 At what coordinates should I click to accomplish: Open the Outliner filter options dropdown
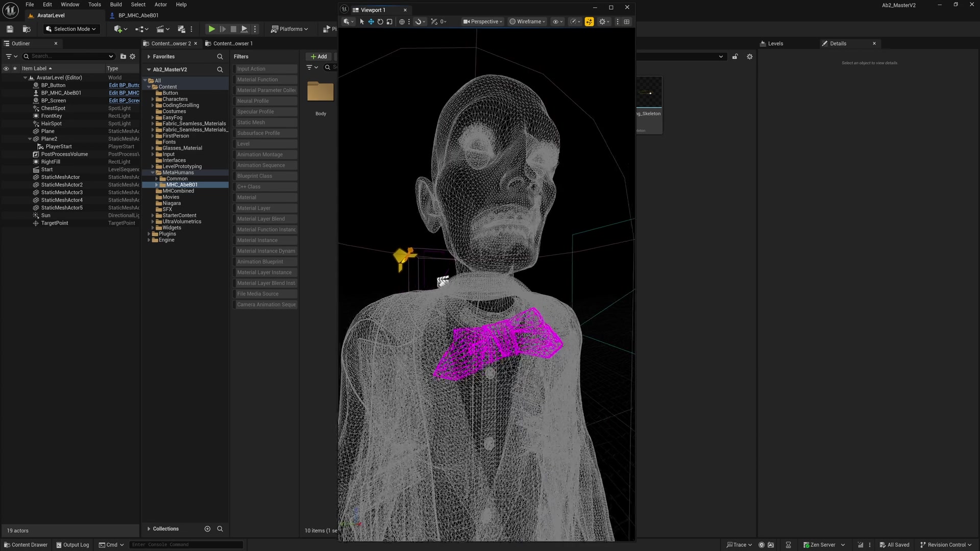(11, 56)
